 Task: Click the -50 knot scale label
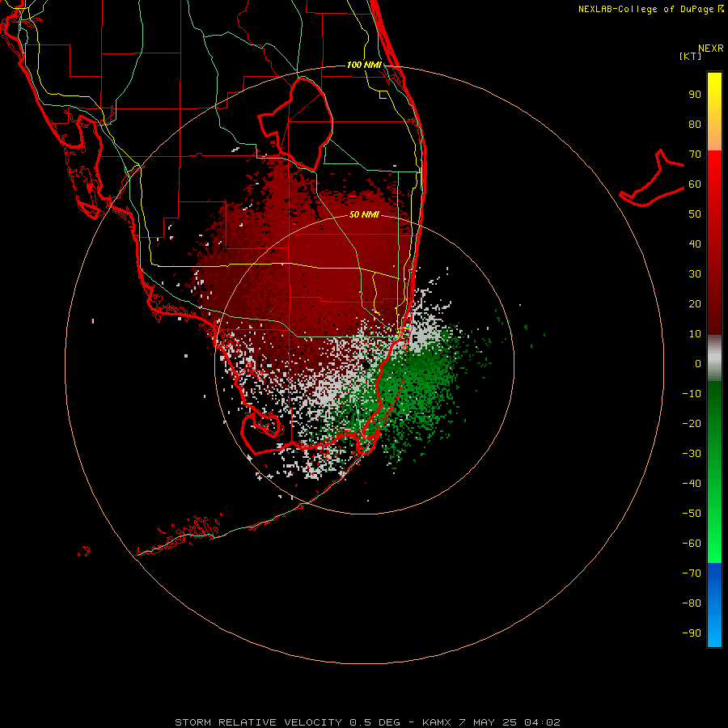coord(692,514)
